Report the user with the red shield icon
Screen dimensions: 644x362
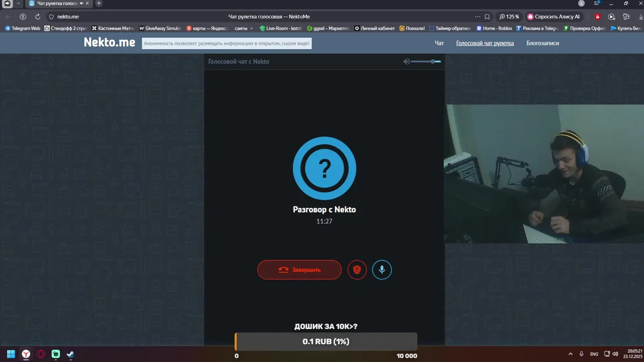tap(357, 269)
